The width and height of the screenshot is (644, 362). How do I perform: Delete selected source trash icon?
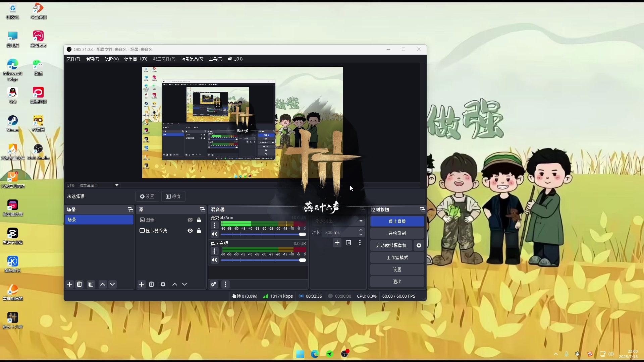click(152, 284)
